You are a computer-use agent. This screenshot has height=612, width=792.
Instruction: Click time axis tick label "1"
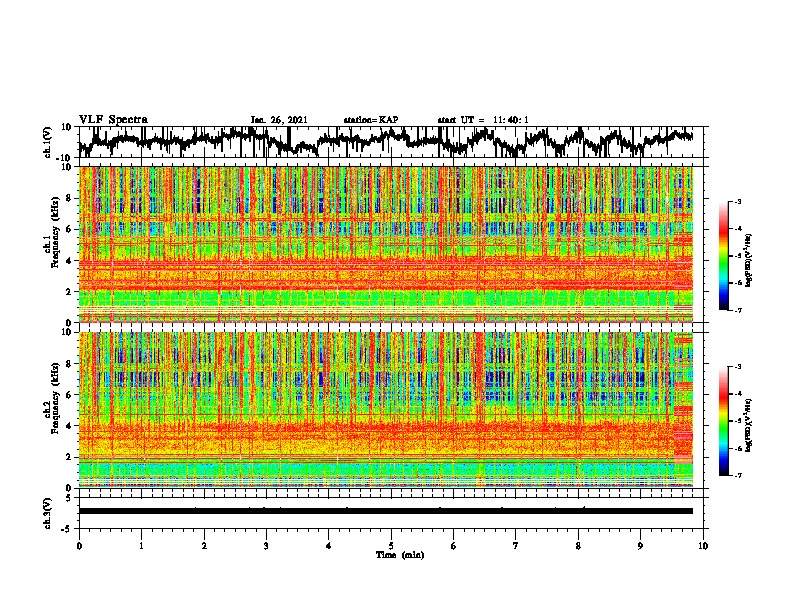141,546
